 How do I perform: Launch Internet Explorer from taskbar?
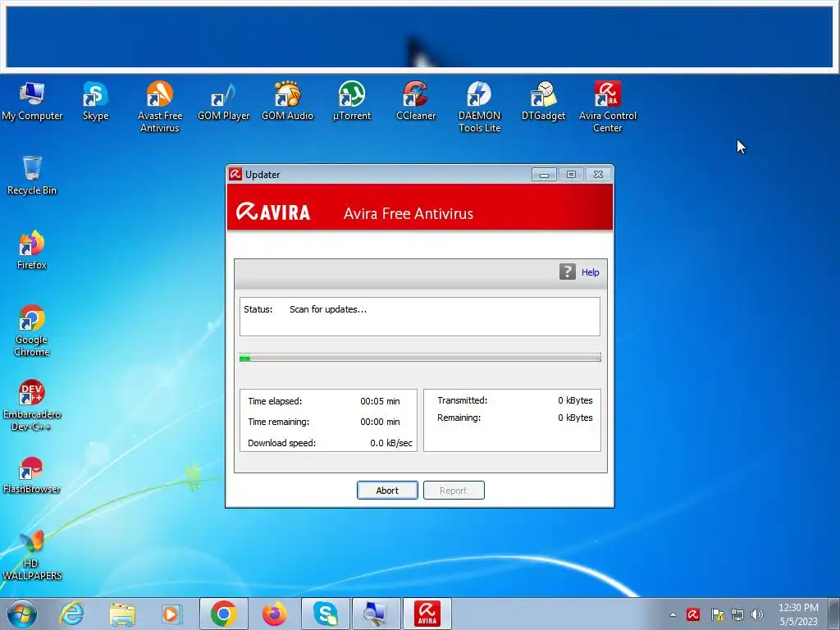pyautogui.click(x=71, y=614)
